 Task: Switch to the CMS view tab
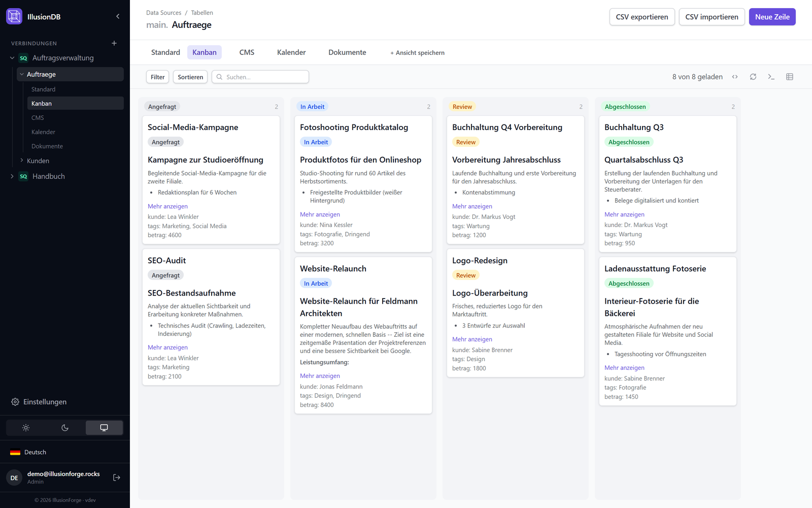click(247, 52)
